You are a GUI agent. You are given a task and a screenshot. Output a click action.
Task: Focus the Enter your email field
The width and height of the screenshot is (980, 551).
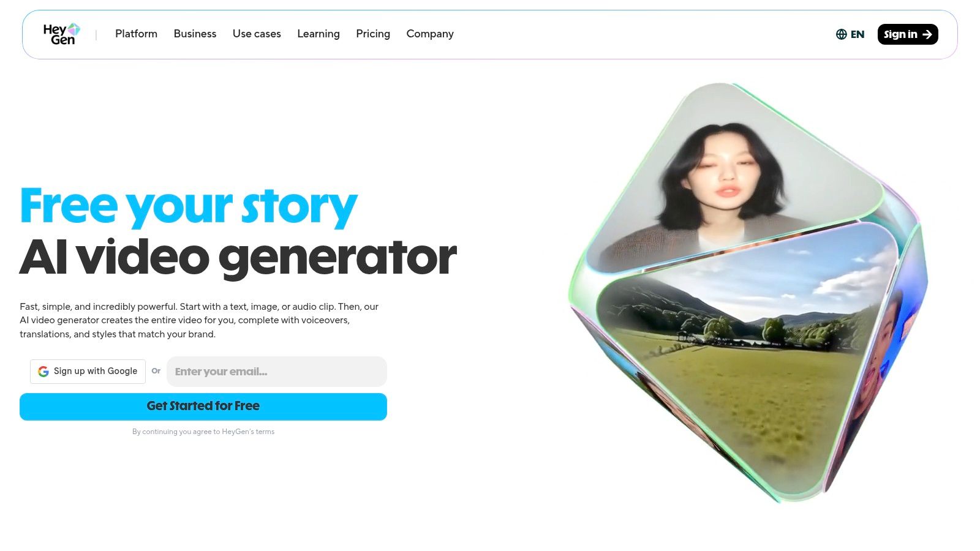277,372
